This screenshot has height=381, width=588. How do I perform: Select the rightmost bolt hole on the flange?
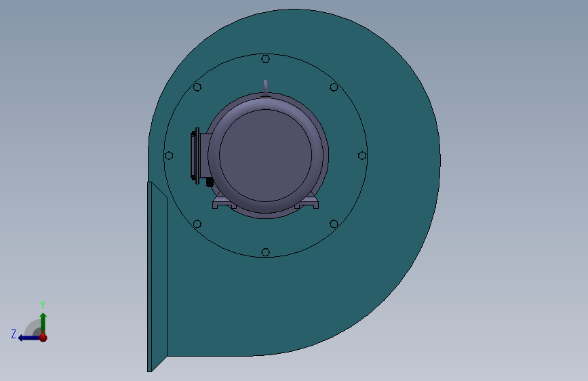point(362,155)
